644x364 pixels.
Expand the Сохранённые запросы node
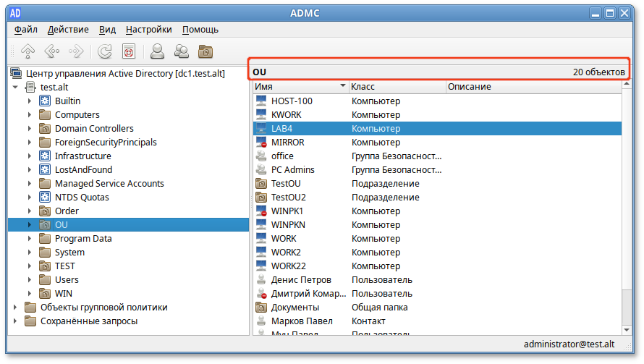[x=16, y=321]
